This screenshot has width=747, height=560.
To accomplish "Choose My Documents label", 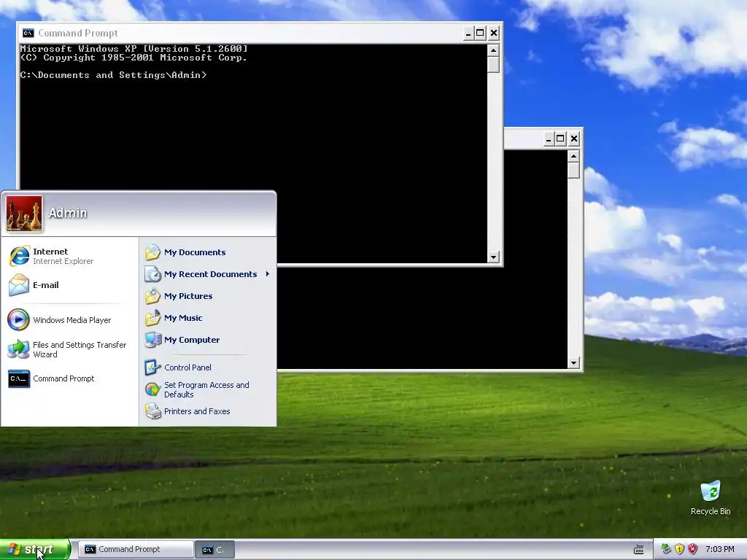I will [195, 252].
